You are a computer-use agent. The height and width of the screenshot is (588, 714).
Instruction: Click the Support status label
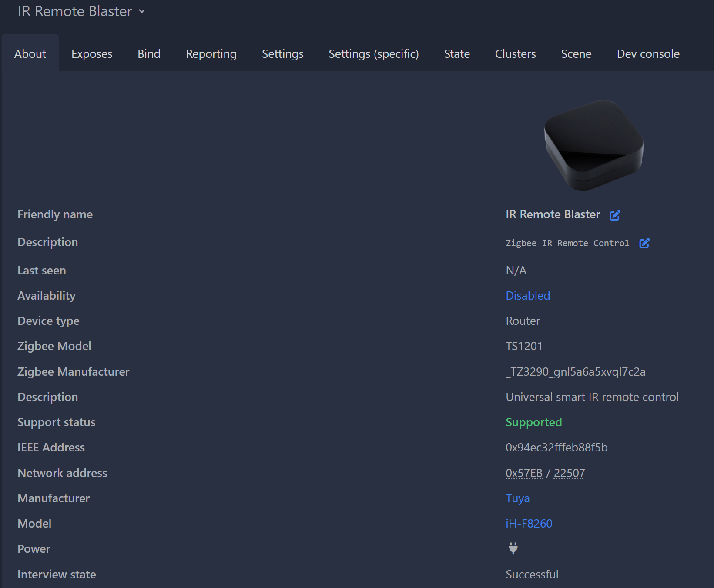[56, 422]
